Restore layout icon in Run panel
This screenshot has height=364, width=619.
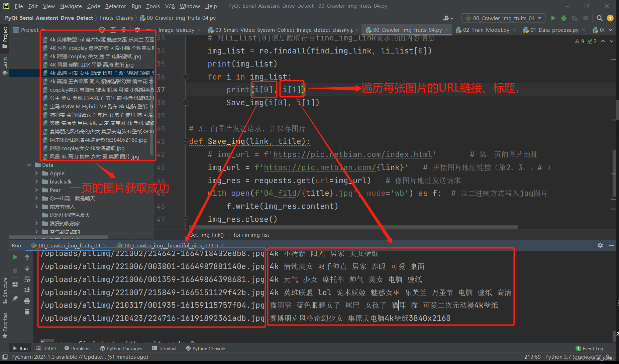point(15,284)
